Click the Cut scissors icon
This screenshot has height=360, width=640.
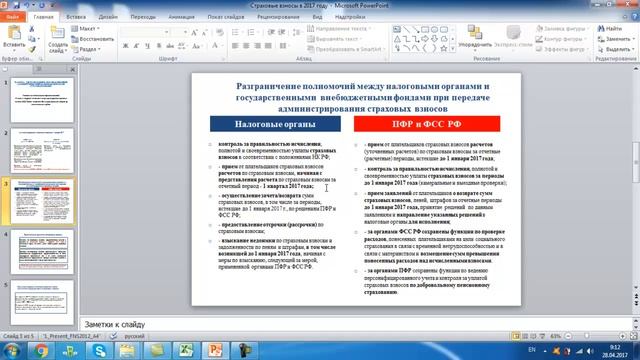[x=32, y=29]
